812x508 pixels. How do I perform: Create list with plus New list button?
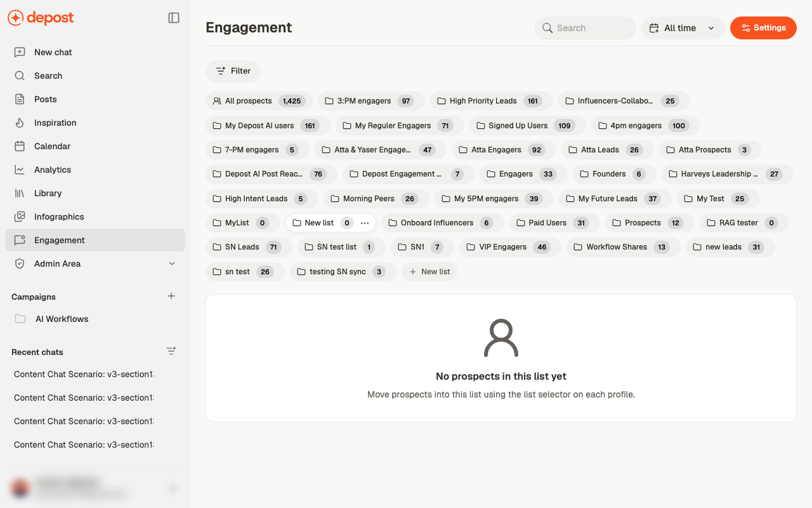[x=429, y=272]
